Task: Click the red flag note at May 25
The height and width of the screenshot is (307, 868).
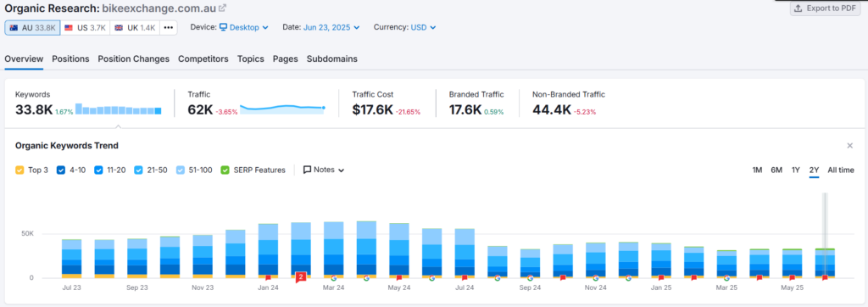Action: (x=793, y=277)
